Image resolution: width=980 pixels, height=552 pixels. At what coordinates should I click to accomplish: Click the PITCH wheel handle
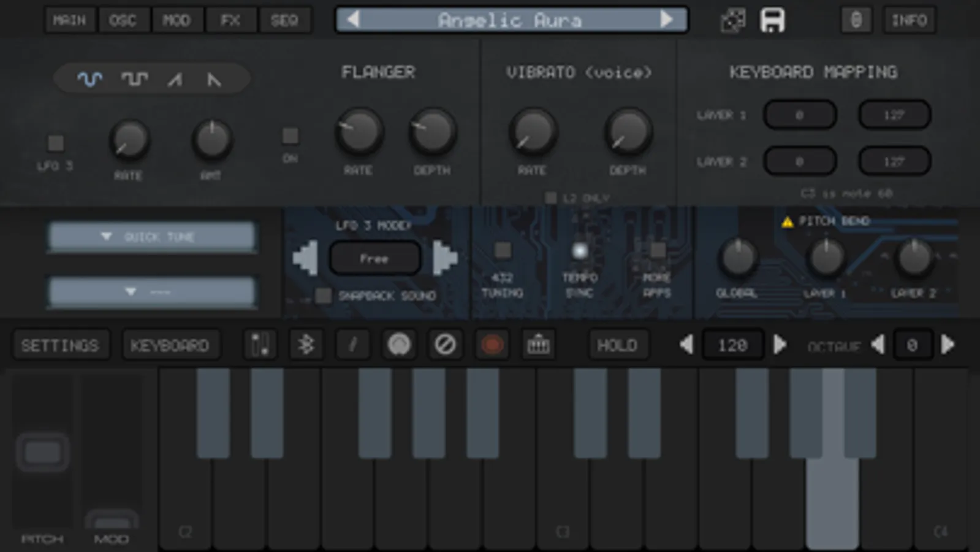[x=42, y=453]
